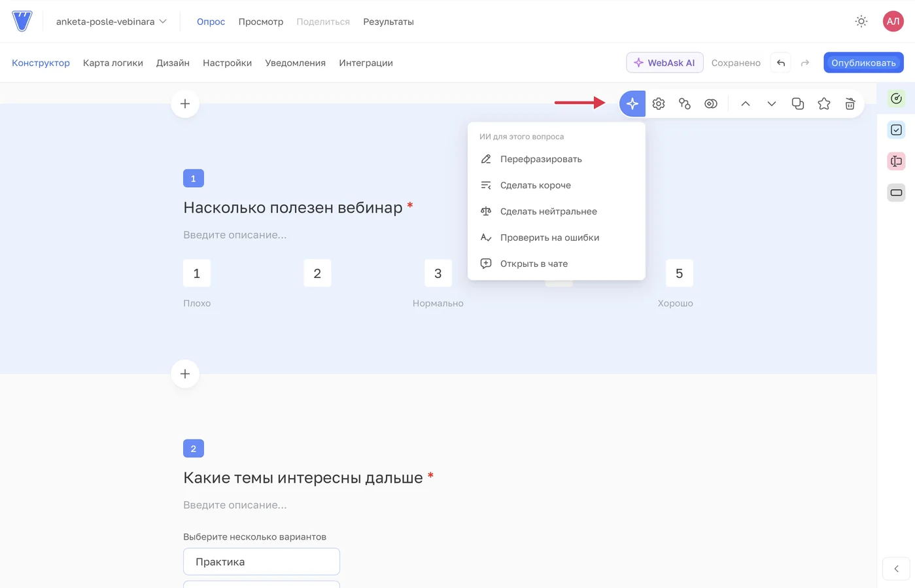This screenshot has height=588, width=915.
Task: Open the Результаты tab
Action: click(x=388, y=22)
